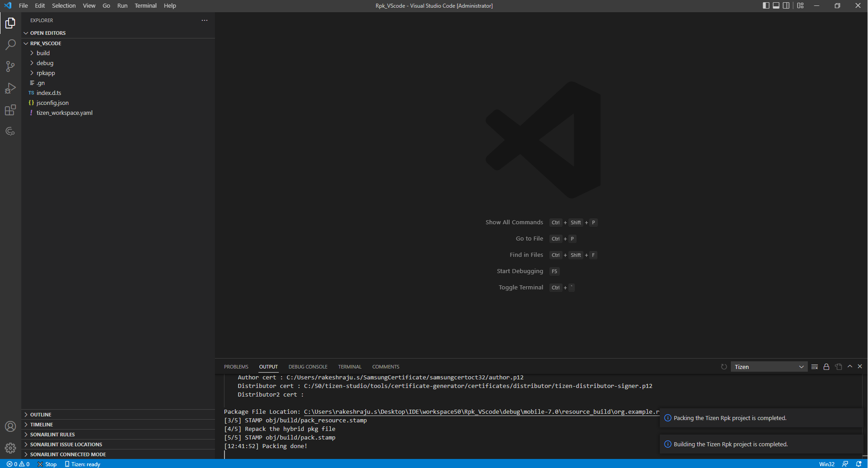Expand the OUTLINE section

[41, 415]
